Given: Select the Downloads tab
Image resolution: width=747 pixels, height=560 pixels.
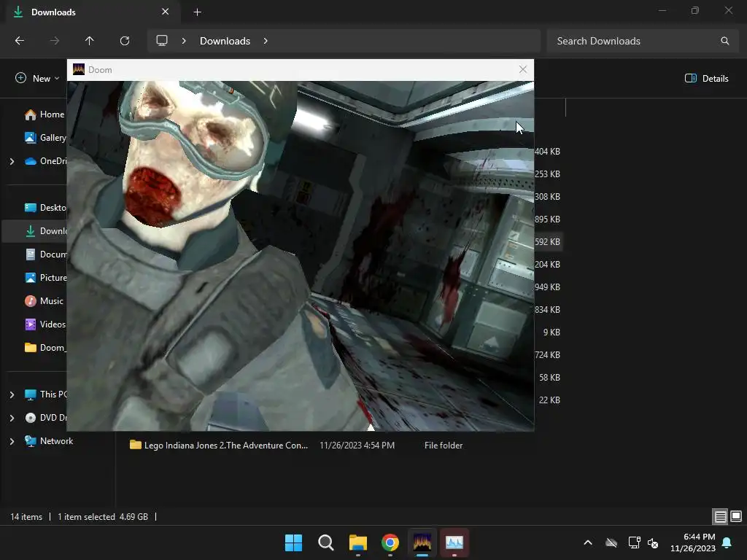Looking at the screenshot, I should pyautogui.click(x=93, y=12).
